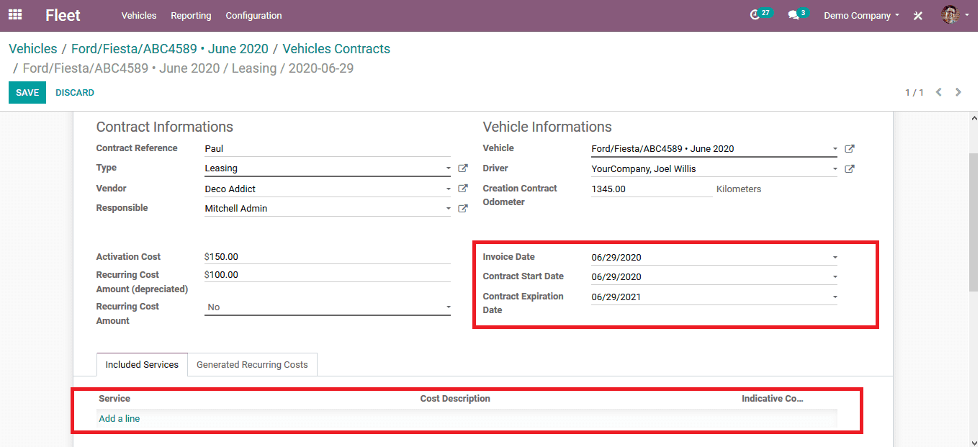Open external link for Type Leasing
Image resolution: width=980 pixels, height=447 pixels.
coord(463,168)
